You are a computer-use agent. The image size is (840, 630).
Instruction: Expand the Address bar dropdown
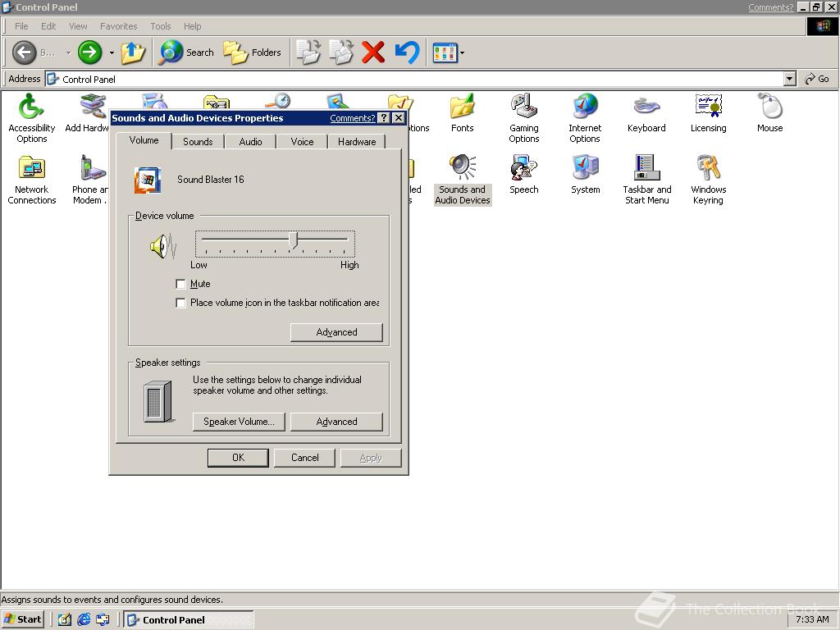pyautogui.click(x=789, y=80)
